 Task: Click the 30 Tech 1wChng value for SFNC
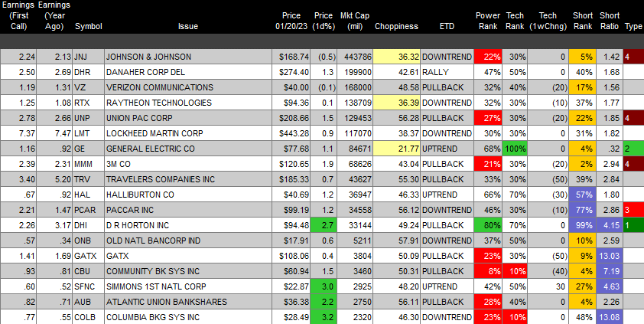[x=548, y=286]
